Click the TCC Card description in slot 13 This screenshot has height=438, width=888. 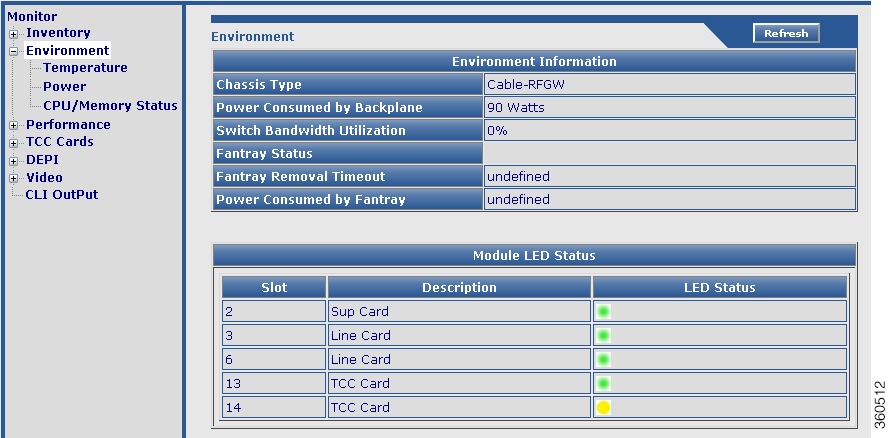459,384
